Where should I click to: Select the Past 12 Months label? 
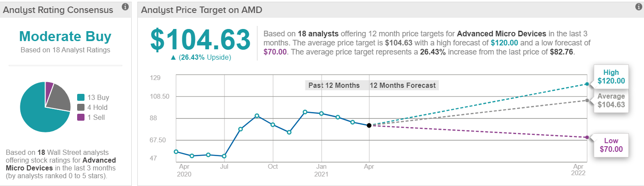coord(334,85)
